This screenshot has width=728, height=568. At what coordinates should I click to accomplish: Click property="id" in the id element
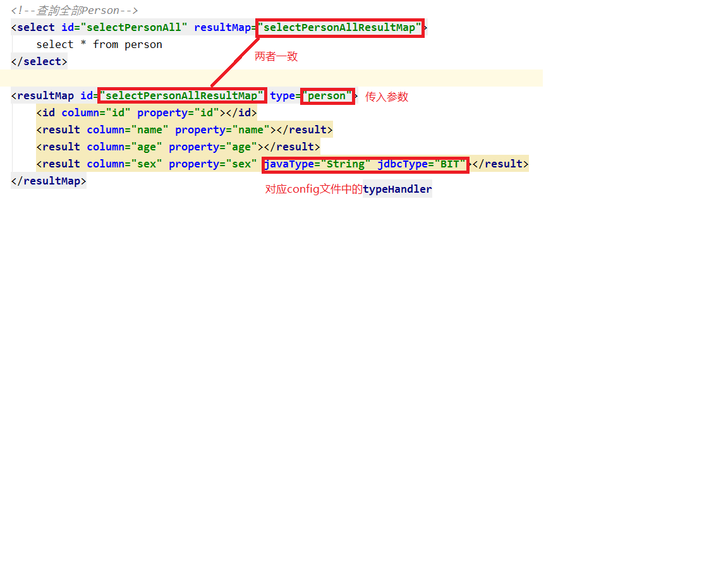(x=178, y=112)
